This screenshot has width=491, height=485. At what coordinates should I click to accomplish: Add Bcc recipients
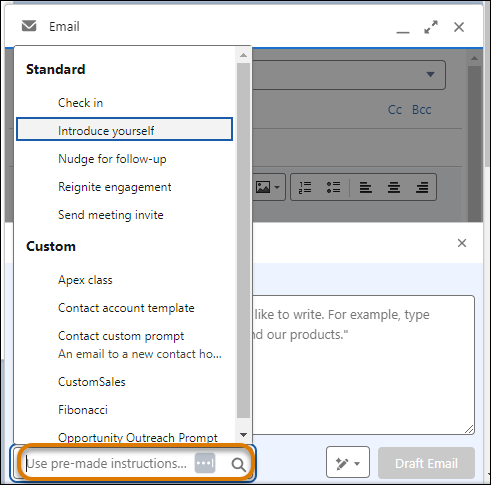tap(421, 110)
